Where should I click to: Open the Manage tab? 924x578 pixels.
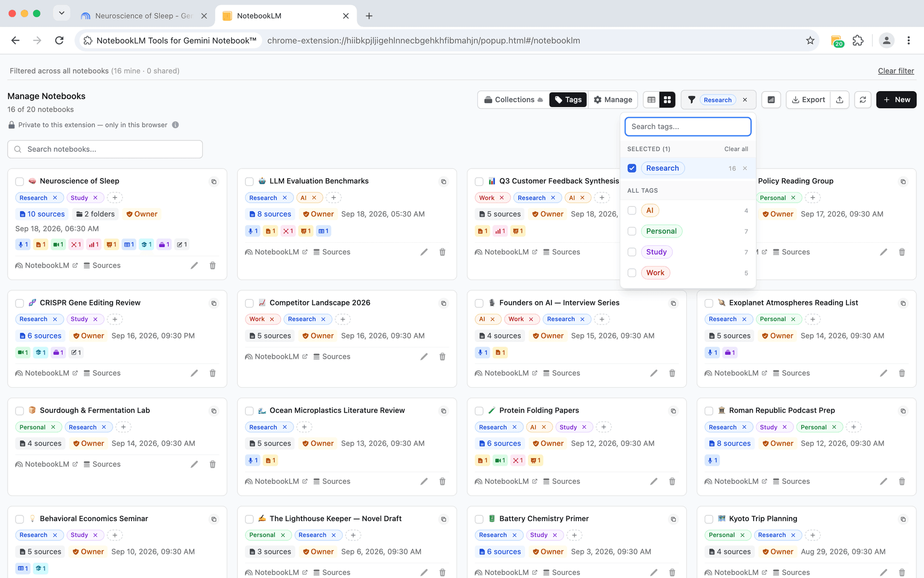(x=613, y=100)
